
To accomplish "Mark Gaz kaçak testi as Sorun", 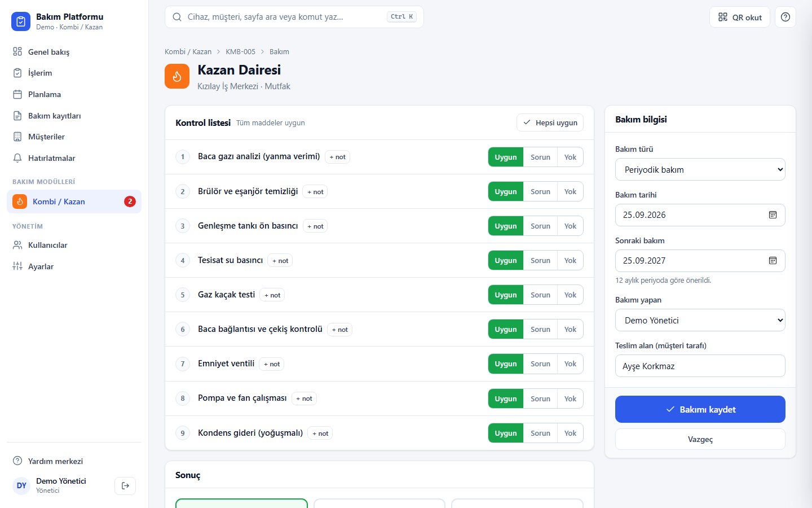I will click(x=540, y=295).
